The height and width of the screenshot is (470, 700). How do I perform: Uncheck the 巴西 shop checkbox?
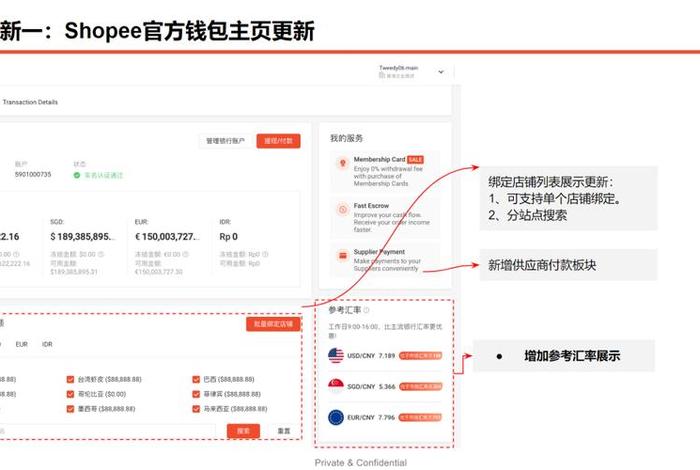click(x=196, y=379)
